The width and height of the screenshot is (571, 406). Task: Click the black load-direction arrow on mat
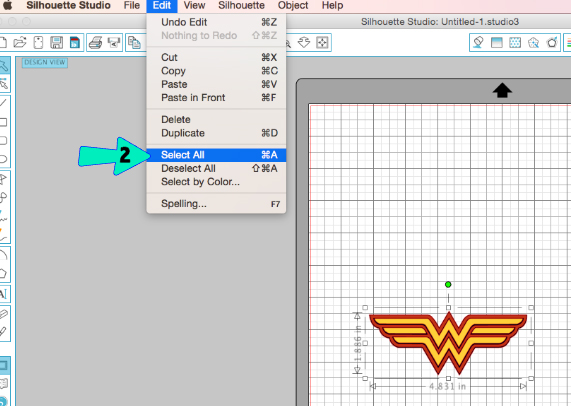pos(502,91)
